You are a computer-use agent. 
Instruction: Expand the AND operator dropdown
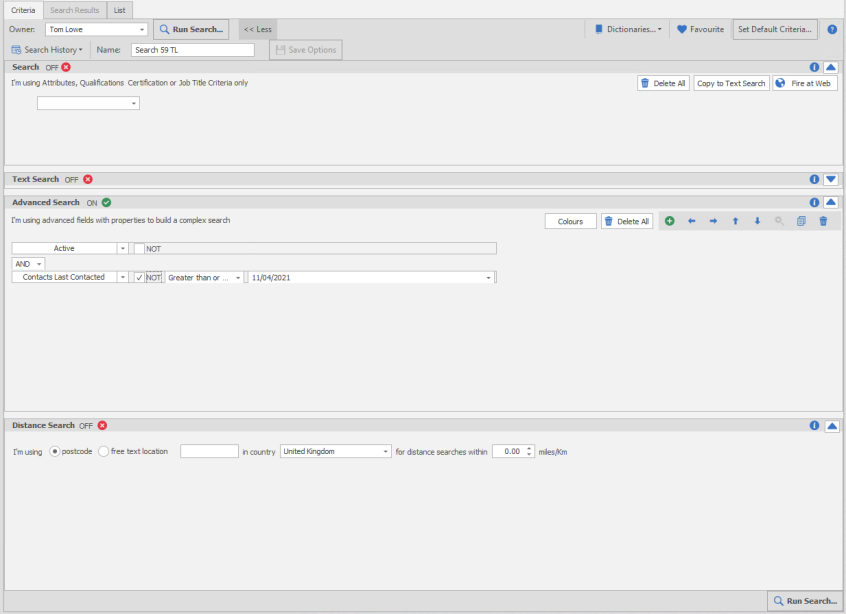(40, 263)
